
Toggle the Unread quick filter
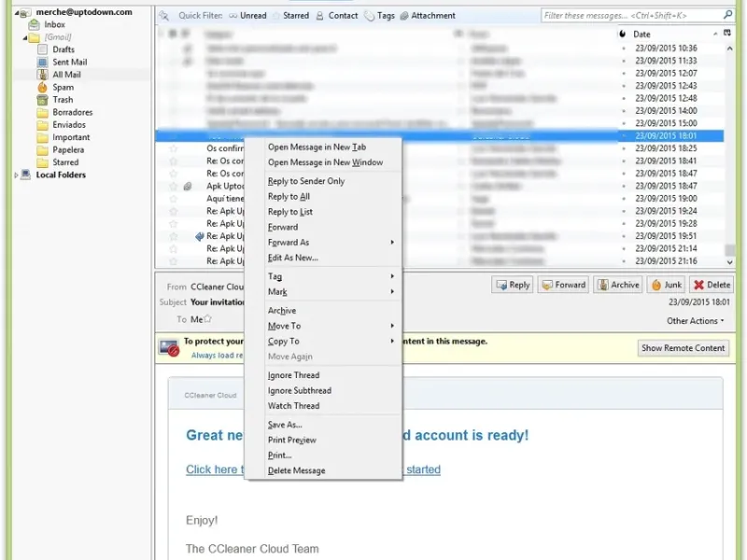point(247,16)
